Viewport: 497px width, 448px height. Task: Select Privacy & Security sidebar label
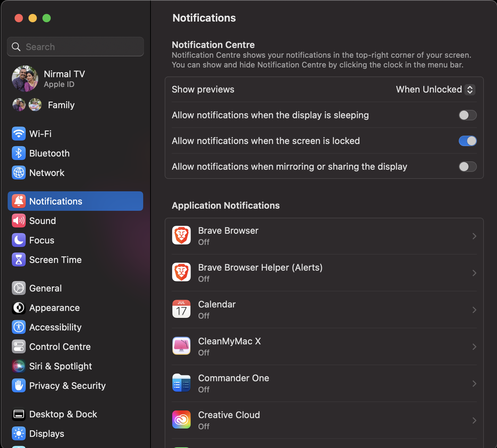pyautogui.click(x=67, y=385)
